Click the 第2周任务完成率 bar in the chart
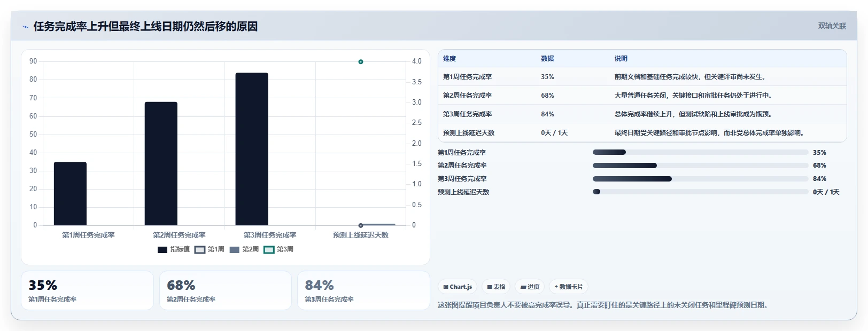This screenshot has width=868, height=331. pos(161,164)
